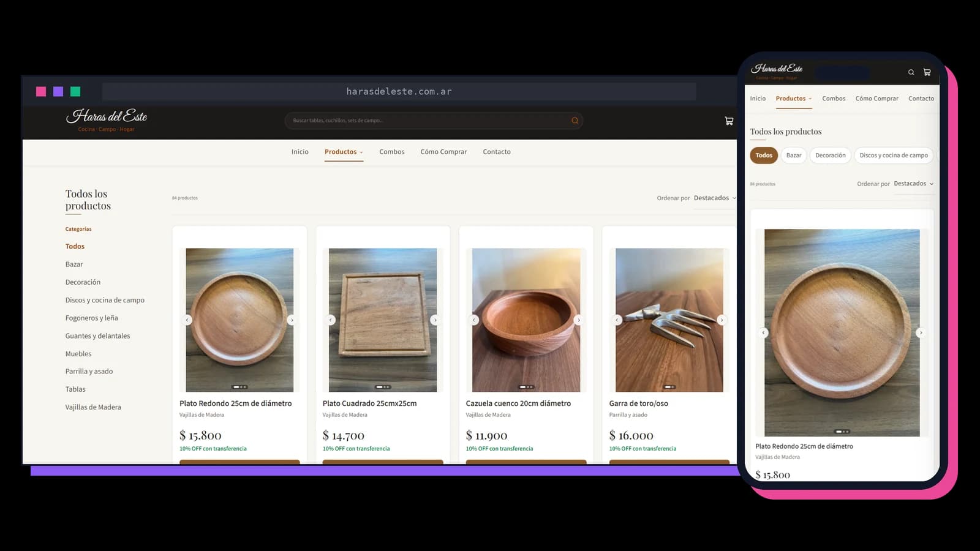The height and width of the screenshot is (551, 980).
Task: Click the Haras del Este logo on desktop
Action: tap(107, 119)
